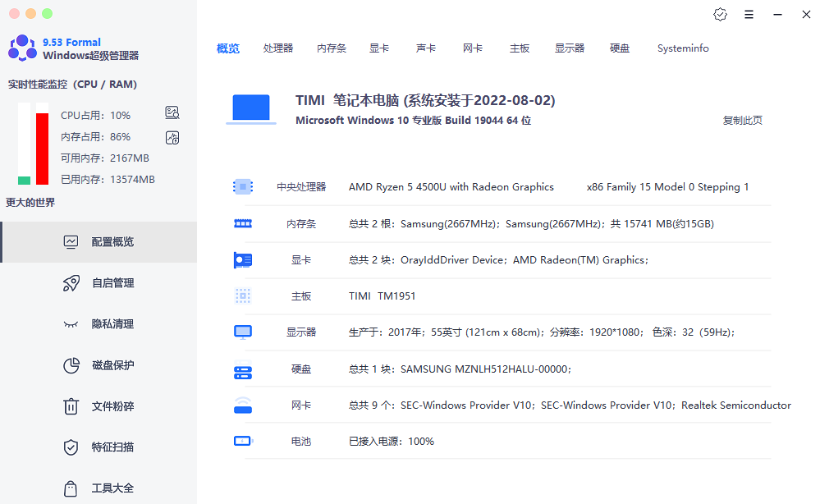Click the 隐私清理 closed-eye icon
Image resolution: width=820 pixels, height=504 pixels.
71,324
